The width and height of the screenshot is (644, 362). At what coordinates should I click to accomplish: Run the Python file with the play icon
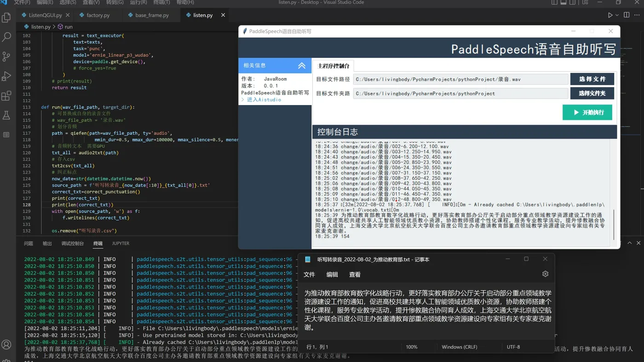610,15
